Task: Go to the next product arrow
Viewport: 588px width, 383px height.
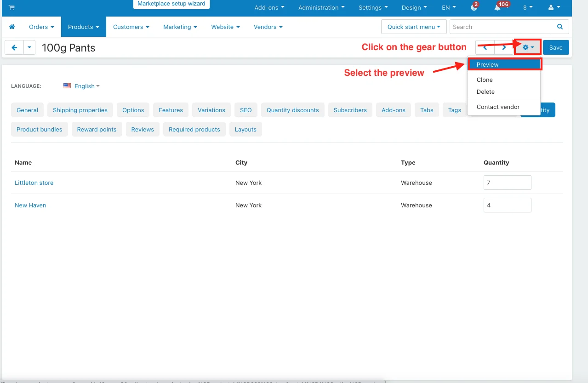Action: pos(504,47)
